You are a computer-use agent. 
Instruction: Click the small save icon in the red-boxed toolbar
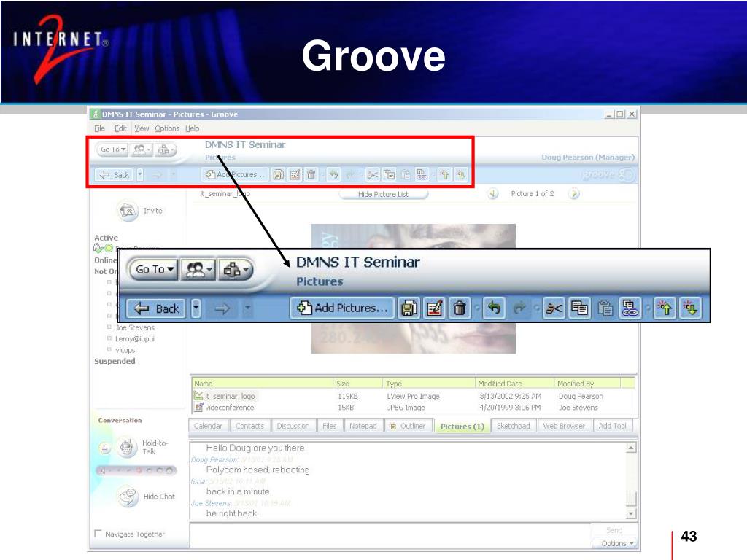click(278, 175)
